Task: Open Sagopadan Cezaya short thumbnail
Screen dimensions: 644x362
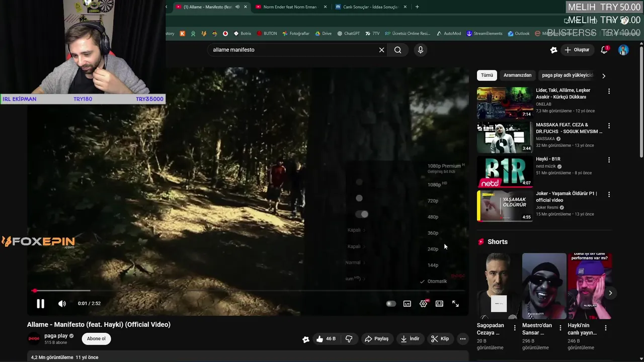Action: pyautogui.click(x=499, y=286)
